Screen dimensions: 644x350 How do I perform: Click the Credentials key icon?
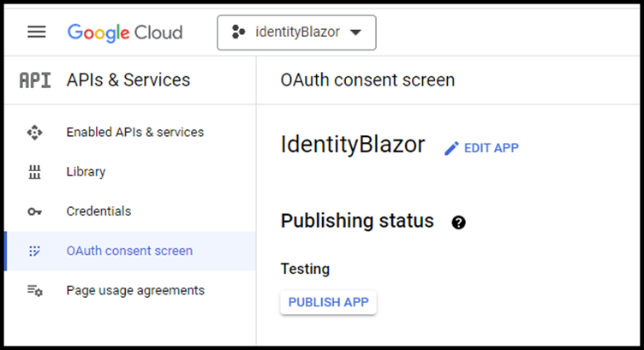click(34, 211)
